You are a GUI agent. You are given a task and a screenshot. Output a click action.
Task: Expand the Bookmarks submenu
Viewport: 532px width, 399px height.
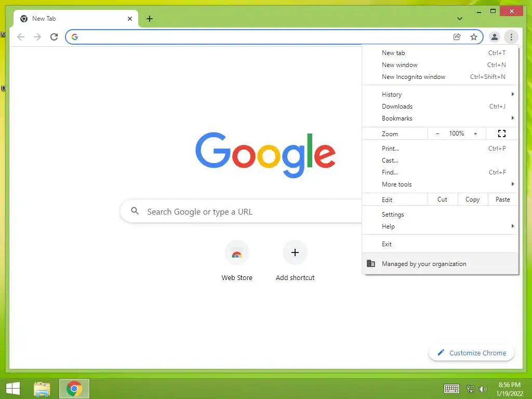click(x=440, y=118)
